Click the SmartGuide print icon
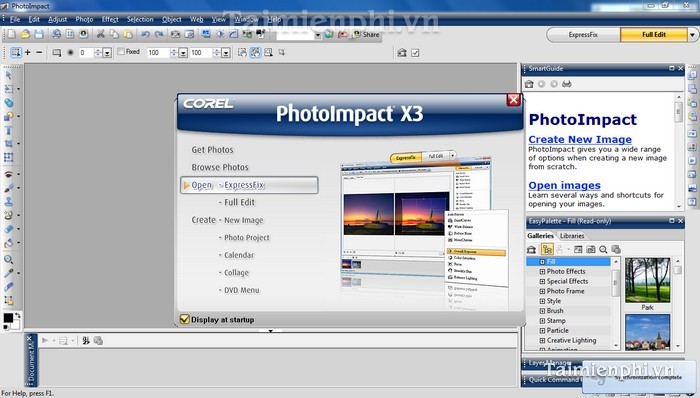Screen dimensions: 700x398 click(x=567, y=84)
